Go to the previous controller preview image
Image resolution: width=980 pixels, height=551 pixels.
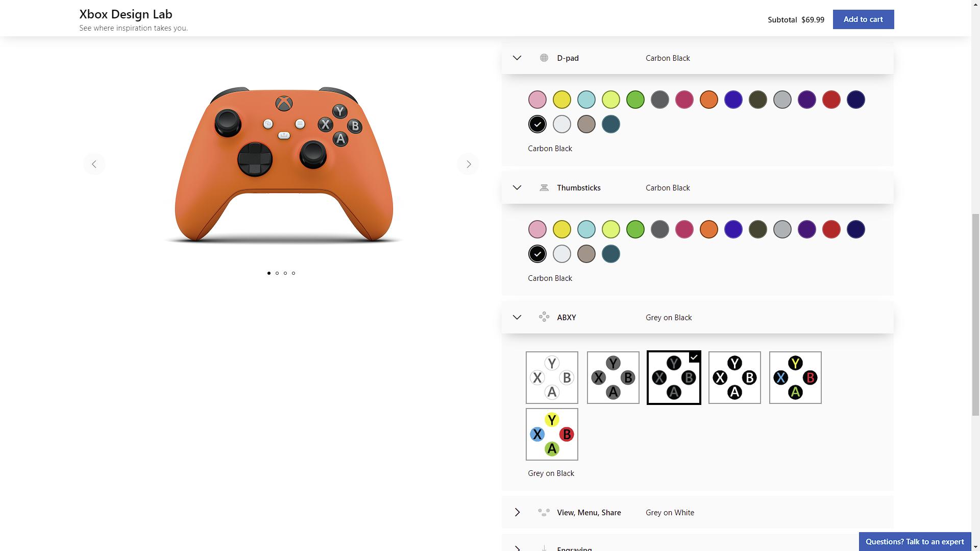point(94,164)
